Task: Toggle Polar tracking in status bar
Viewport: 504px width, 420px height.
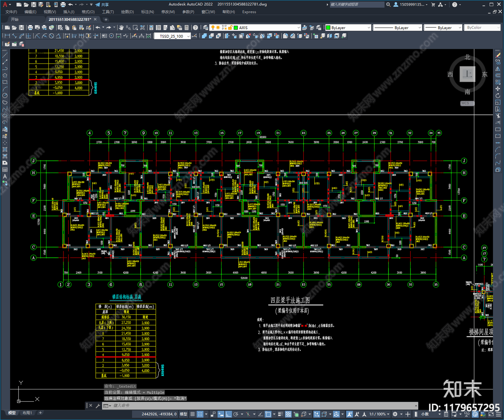Action: [236, 414]
